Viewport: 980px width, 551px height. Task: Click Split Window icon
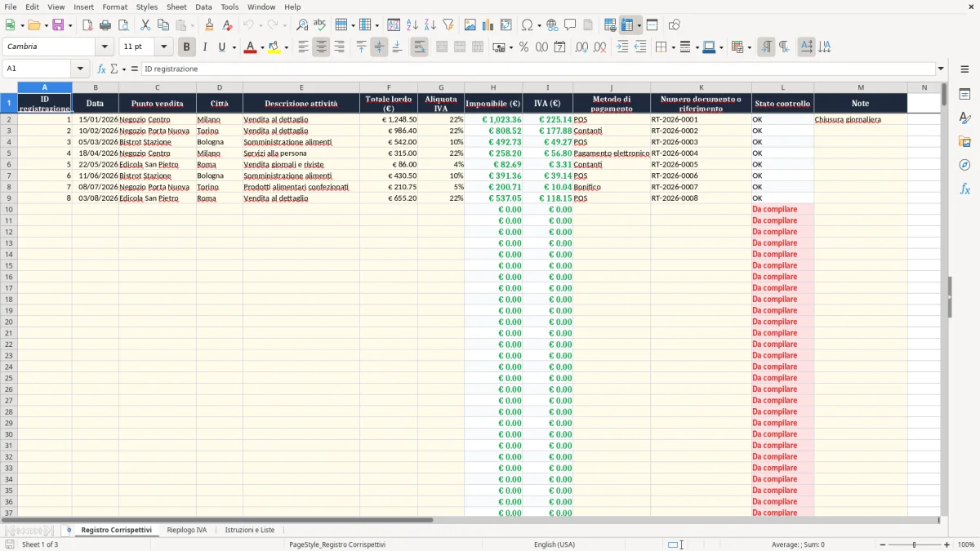[652, 25]
